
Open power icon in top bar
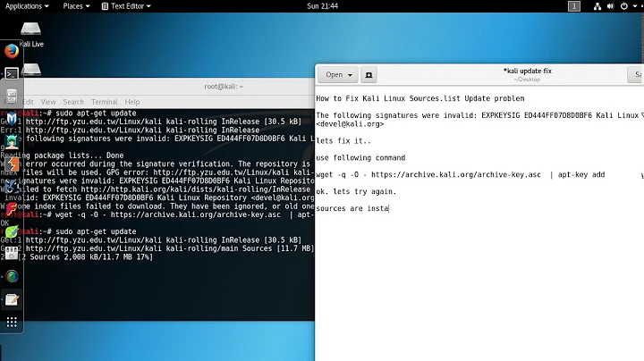click(624, 6)
